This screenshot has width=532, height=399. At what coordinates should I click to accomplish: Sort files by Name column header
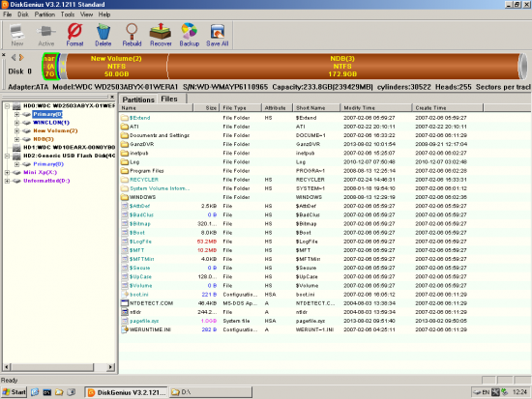[x=156, y=108]
